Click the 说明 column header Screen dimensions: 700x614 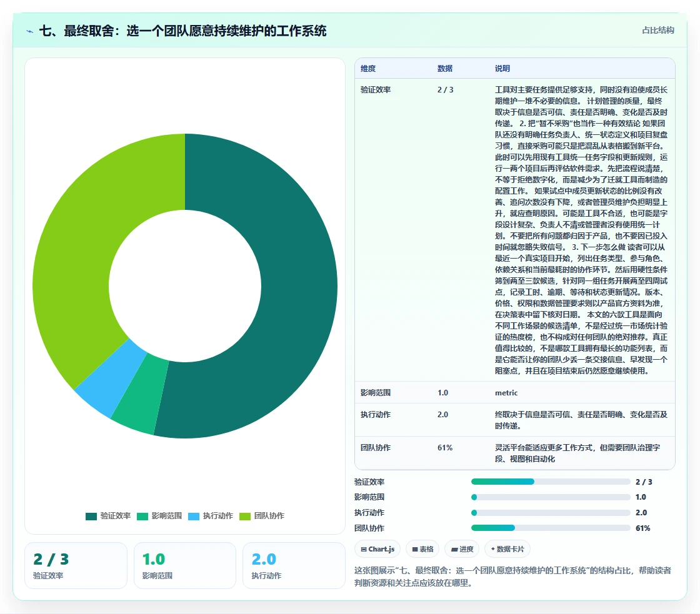point(502,68)
